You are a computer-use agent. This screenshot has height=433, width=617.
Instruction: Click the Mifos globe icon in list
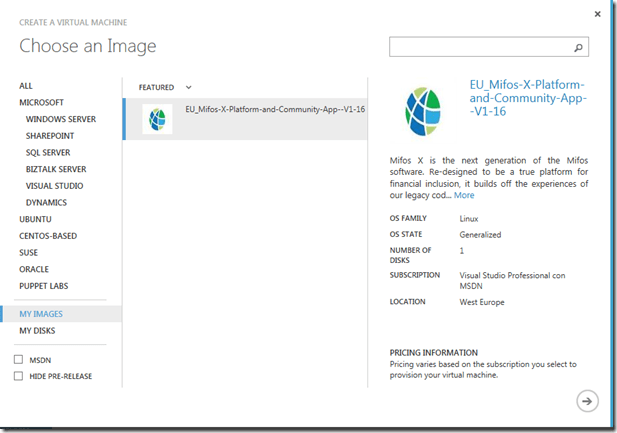tap(157, 118)
